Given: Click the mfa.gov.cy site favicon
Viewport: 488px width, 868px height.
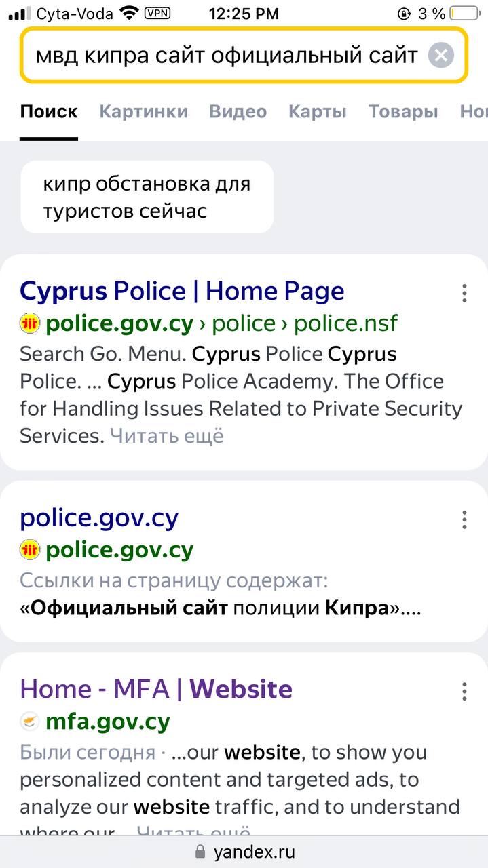Looking at the screenshot, I should [30, 722].
